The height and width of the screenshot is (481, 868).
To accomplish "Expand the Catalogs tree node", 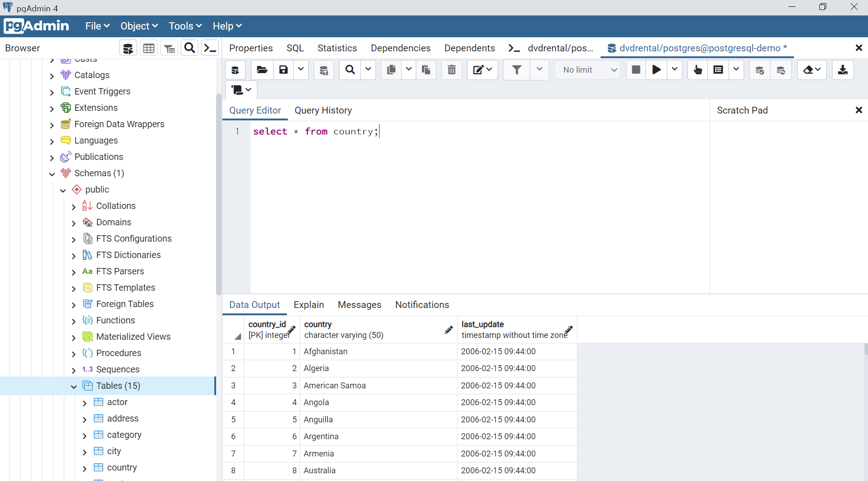I will coord(52,76).
